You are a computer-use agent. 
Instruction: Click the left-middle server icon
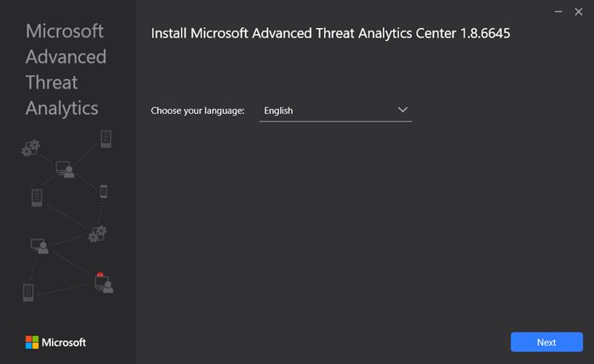[37, 197]
